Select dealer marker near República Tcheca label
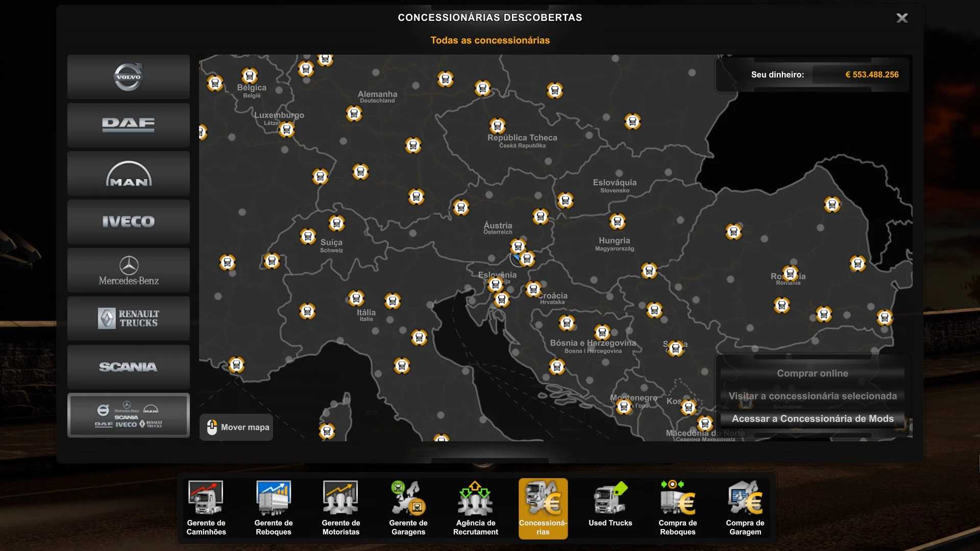The image size is (980, 551). point(498,126)
